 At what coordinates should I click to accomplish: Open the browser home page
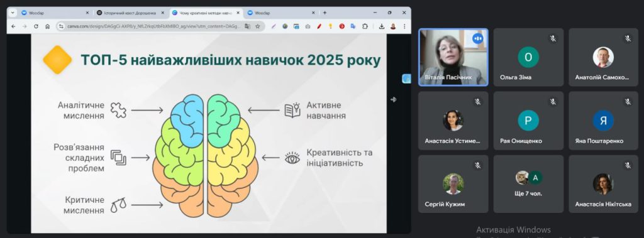[48, 26]
